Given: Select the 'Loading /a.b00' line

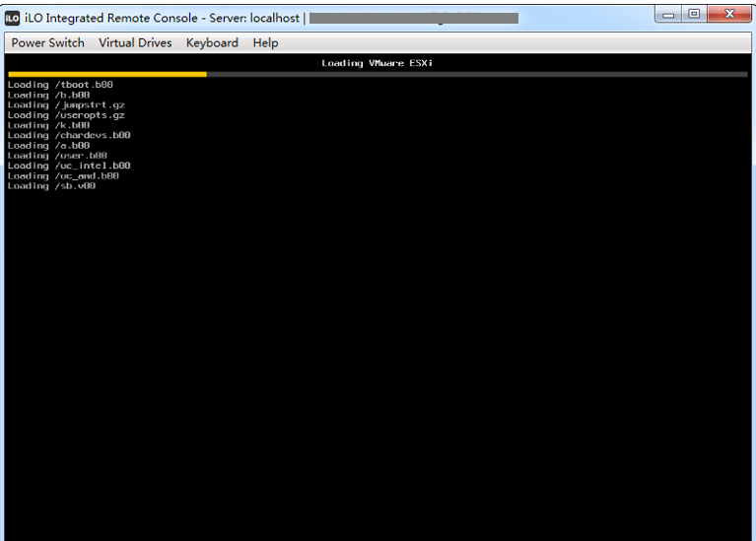Looking at the screenshot, I should click(x=48, y=146).
